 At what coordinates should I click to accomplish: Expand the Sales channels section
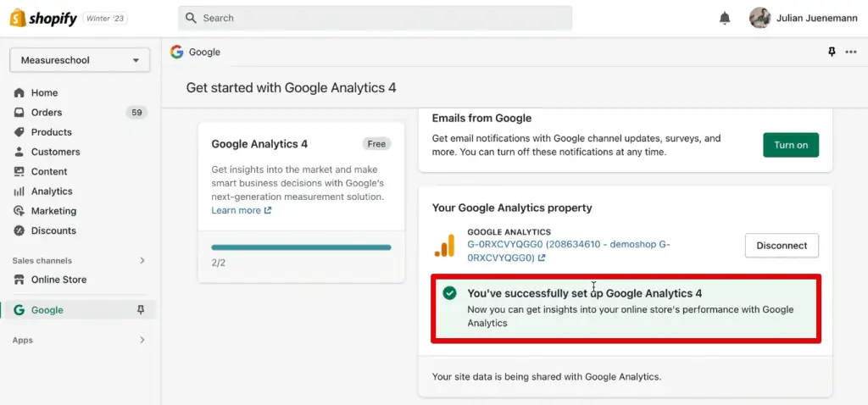coord(142,261)
